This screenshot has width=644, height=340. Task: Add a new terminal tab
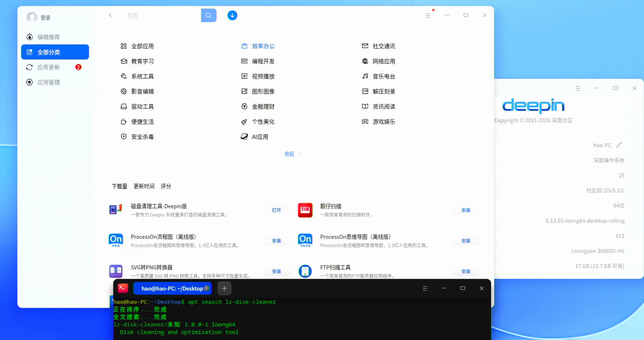224,288
